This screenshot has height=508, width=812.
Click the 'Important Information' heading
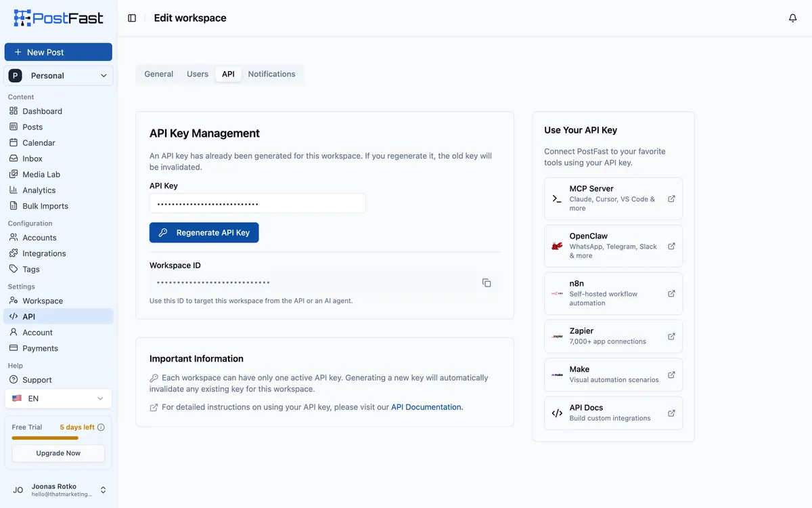click(x=196, y=358)
